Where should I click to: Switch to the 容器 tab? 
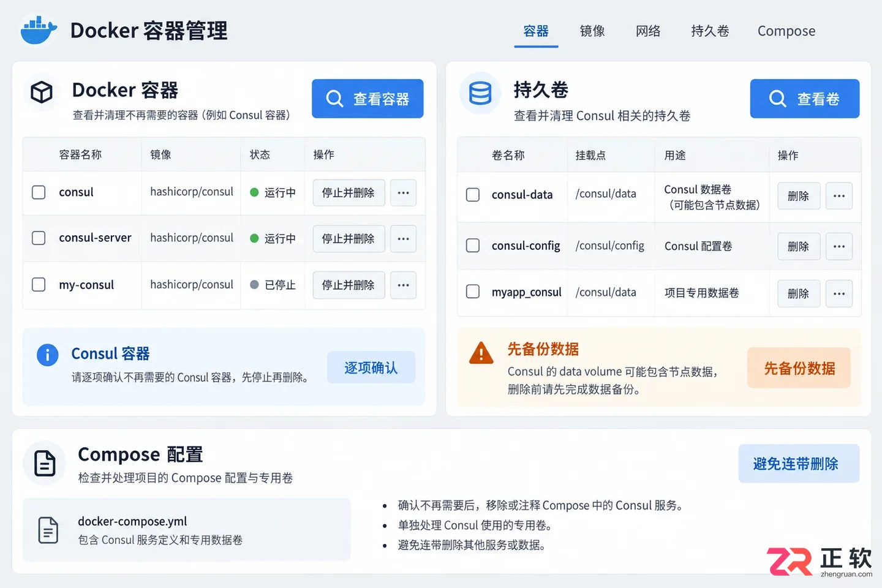pyautogui.click(x=536, y=31)
